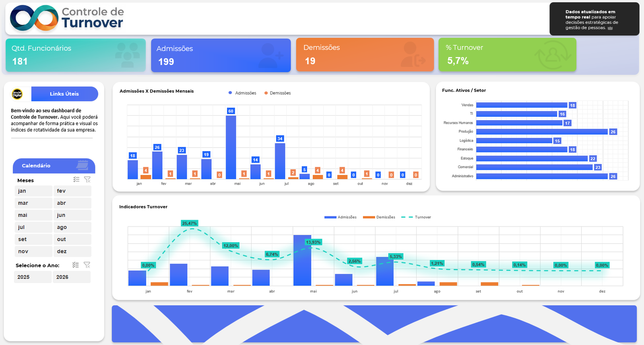644x345 pixels.
Task: Click the orange Demissões legend marker in monthly chart
Action: (266, 93)
